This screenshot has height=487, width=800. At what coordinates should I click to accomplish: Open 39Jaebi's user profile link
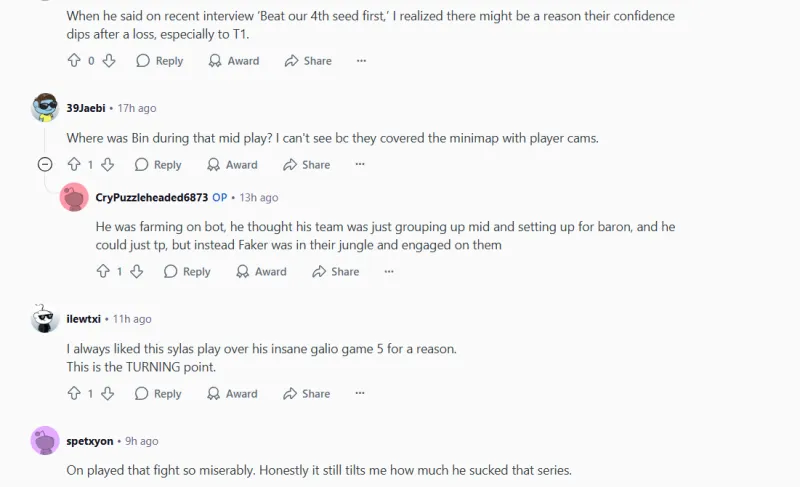86,108
